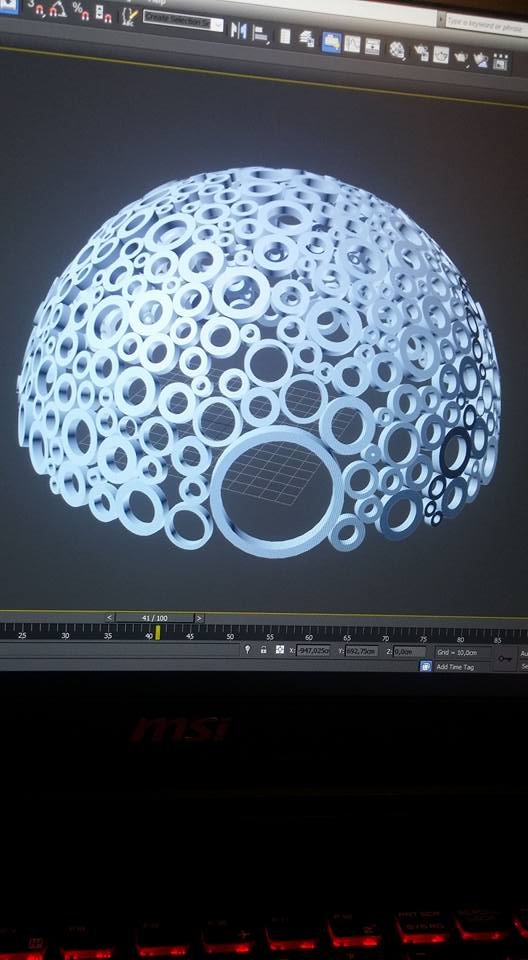The image size is (528, 960).
Task: Open the Create Selection Set dropdown
Action: point(183,22)
